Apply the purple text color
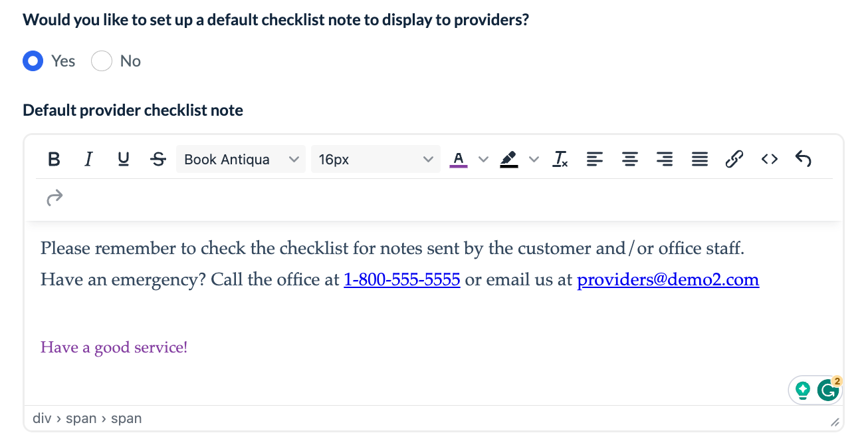 pos(459,159)
